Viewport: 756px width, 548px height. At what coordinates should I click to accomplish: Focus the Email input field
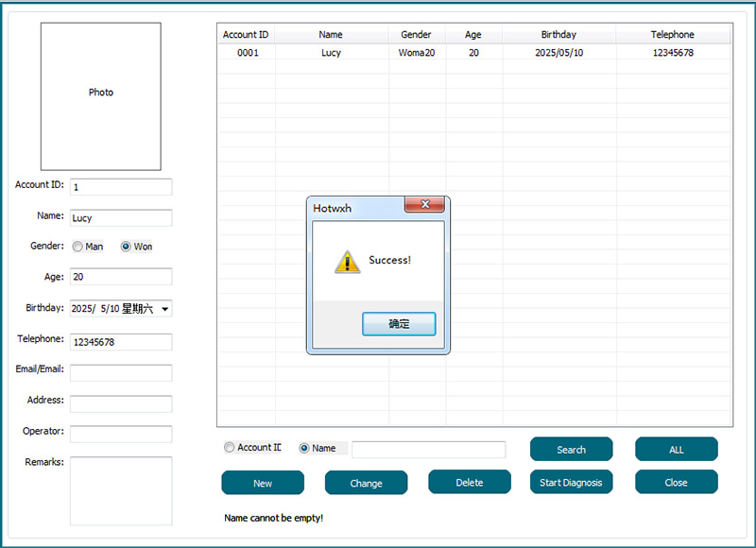pos(121,373)
